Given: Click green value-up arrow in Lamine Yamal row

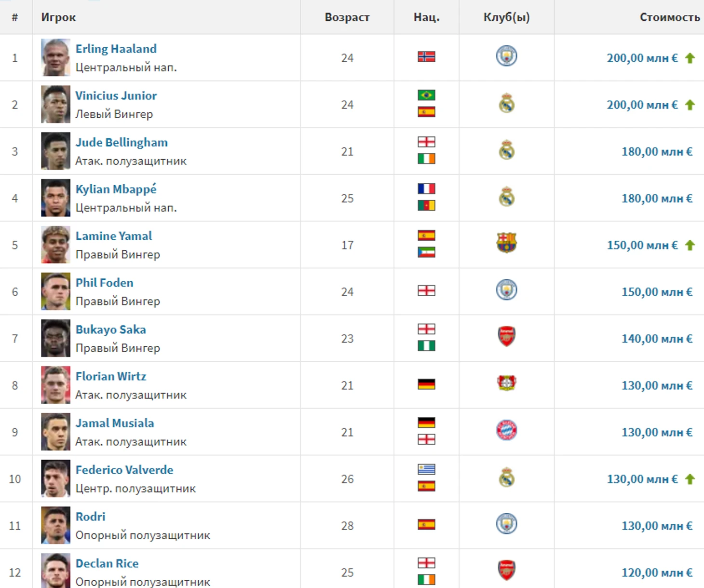Looking at the screenshot, I should coord(690,245).
